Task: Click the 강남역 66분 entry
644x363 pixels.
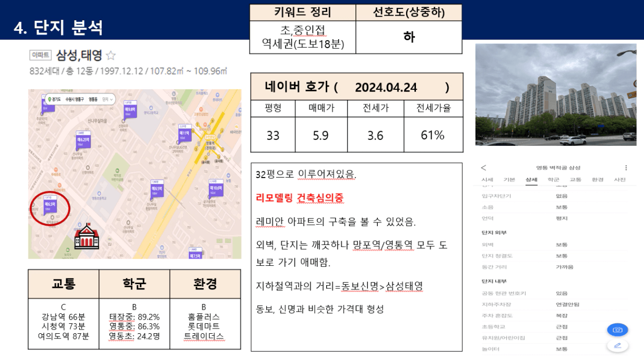Action: (63, 317)
